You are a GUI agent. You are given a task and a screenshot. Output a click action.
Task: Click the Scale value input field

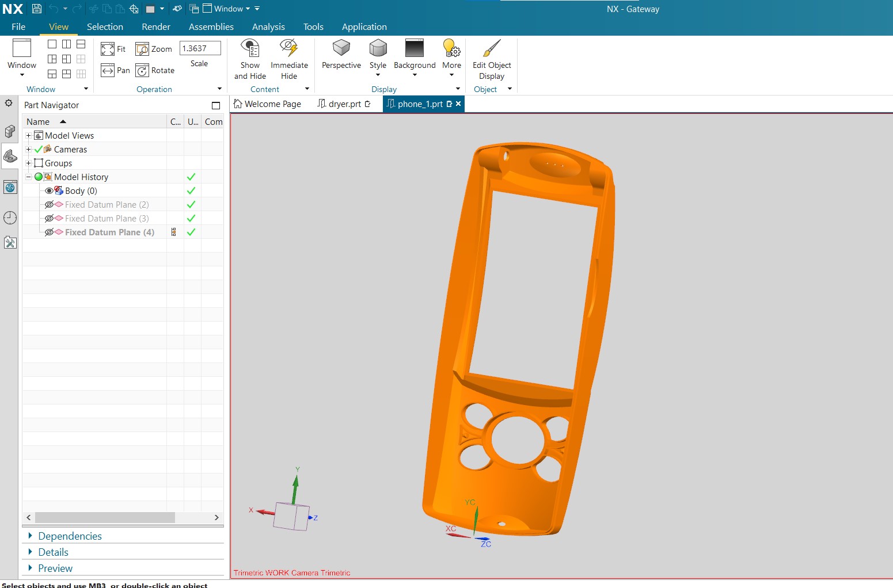200,48
